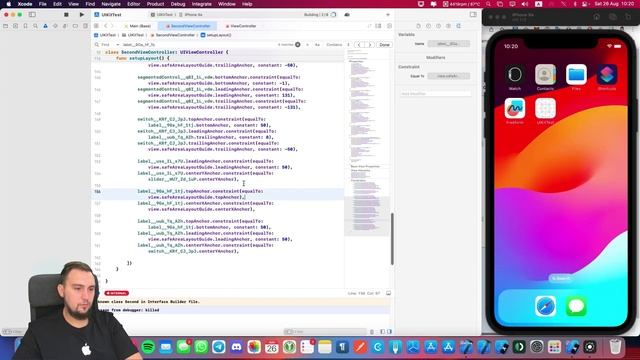Go forward in editor history
Viewport: 640px width, 360px height.
[x=112, y=26]
